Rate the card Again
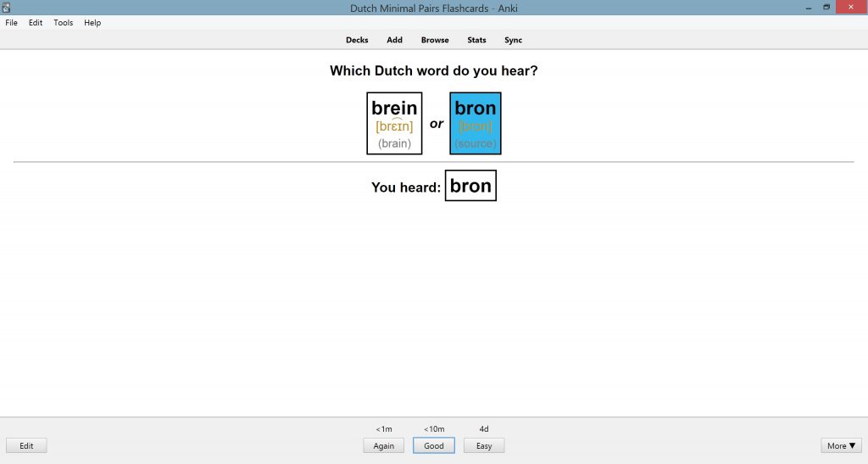Screen dimensions: 868x464 (384, 445)
